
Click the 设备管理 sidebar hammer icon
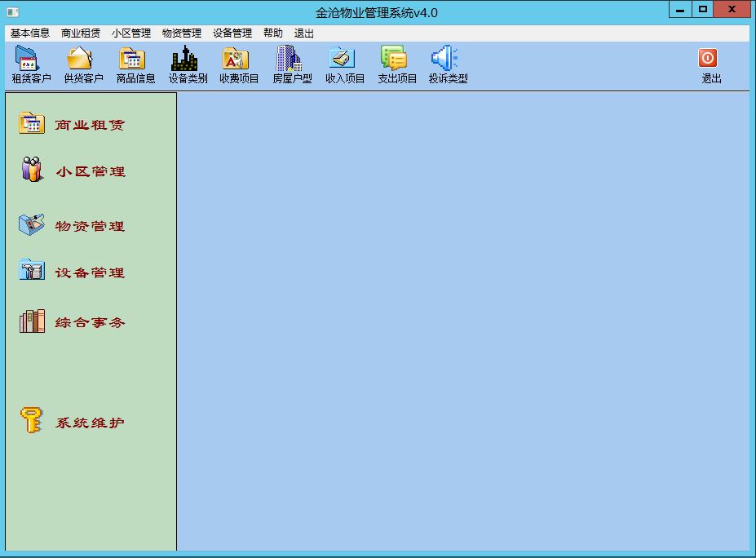pos(32,269)
